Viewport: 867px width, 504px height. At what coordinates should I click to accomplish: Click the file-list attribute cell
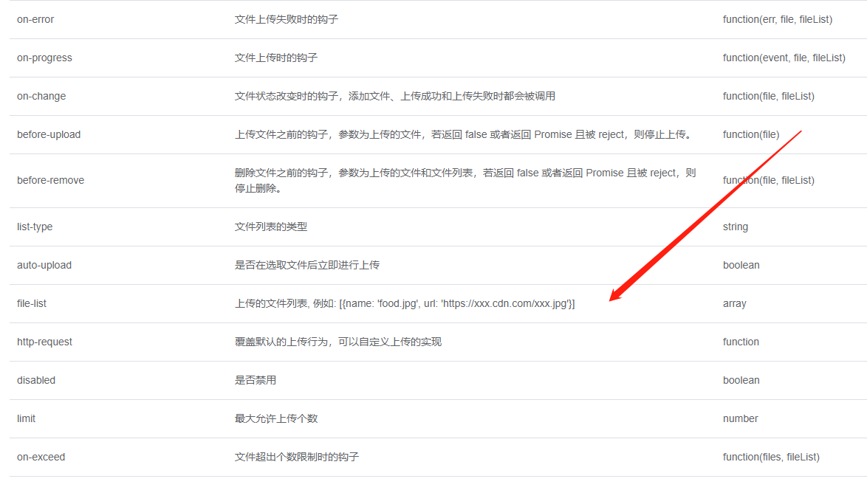[x=33, y=303]
